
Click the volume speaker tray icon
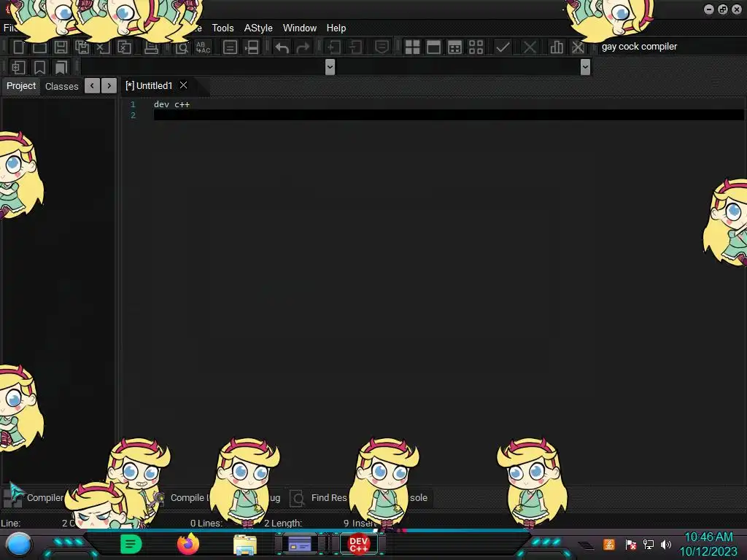666,544
